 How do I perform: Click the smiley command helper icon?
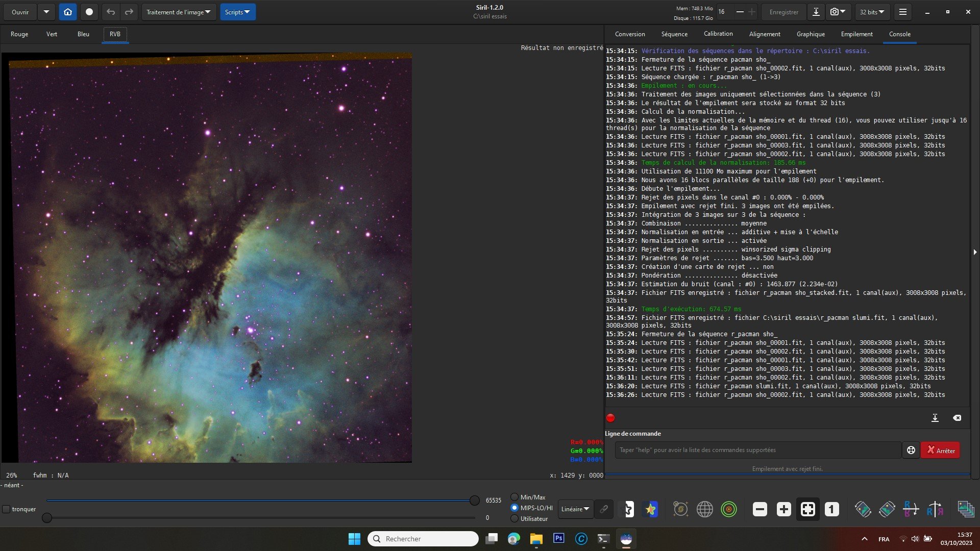pyautogui.click(x=911, y=450)
